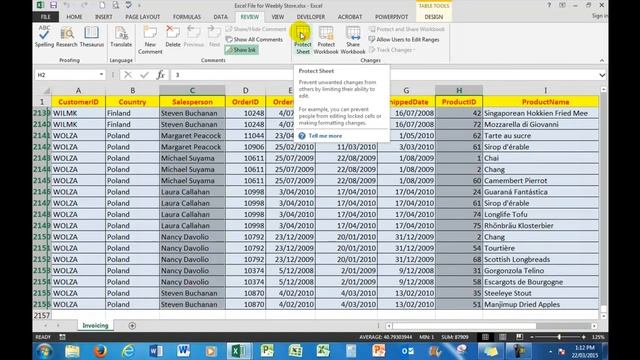This screenshot has height=360, width=640.
Task: Toggle the Show Ink button
Action: click(x=241, y=50)
